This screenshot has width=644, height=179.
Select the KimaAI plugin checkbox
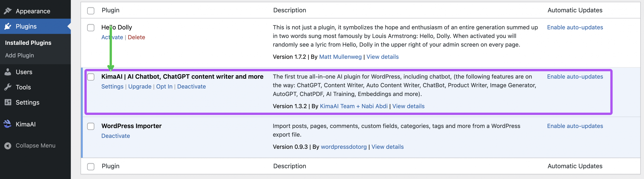[x=91, y=77]
